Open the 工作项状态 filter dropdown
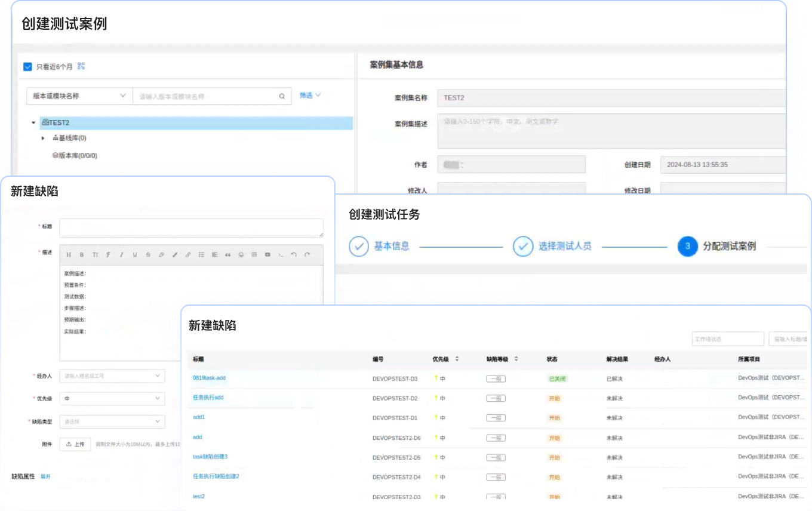The width and height of the screenshot is (812, 511). 728,339
